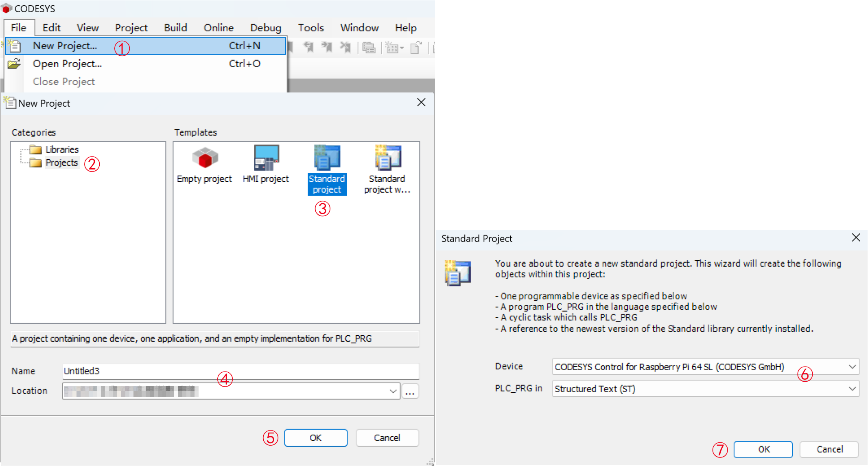The image size is (868, 466).
Task: Click the 'Device' label in Standard Project
Action: [x=509, y=366]
